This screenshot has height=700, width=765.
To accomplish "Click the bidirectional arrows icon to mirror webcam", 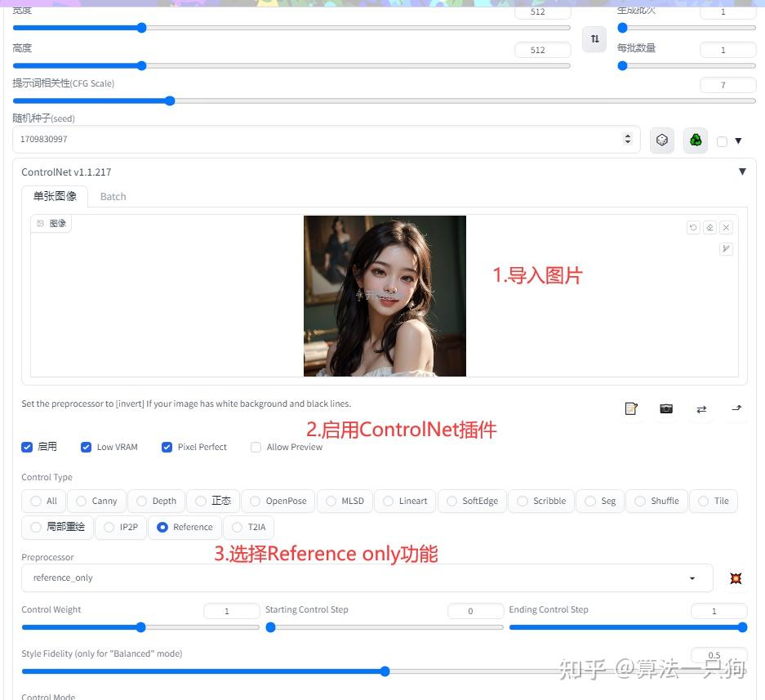I will 701,408.
